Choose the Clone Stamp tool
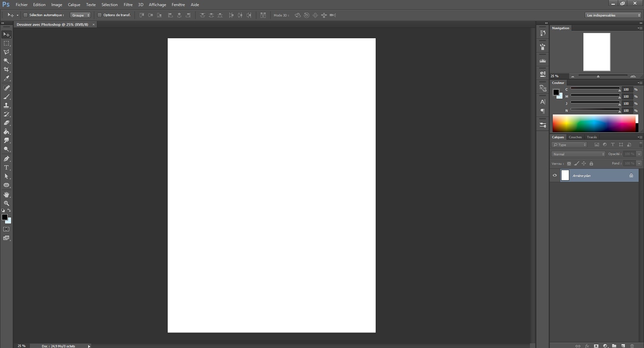This screenshot has width=644, height=348. point(7,105)
